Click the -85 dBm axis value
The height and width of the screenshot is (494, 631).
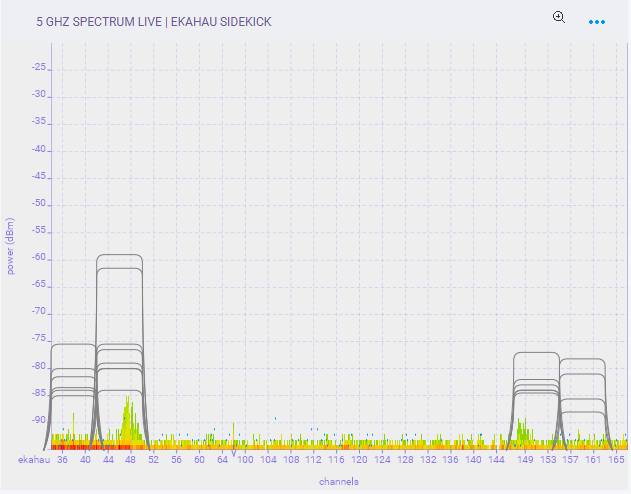coord(39,393)
